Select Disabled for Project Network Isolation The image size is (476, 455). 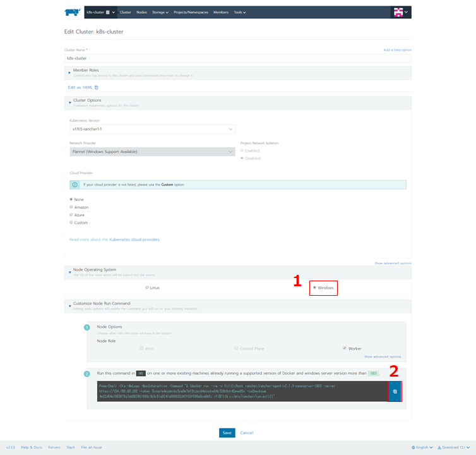point(242,158)
